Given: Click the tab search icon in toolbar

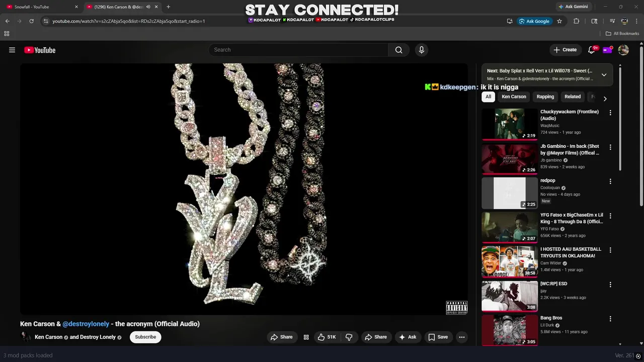Looking at the screenshot, I should point(594,21).
